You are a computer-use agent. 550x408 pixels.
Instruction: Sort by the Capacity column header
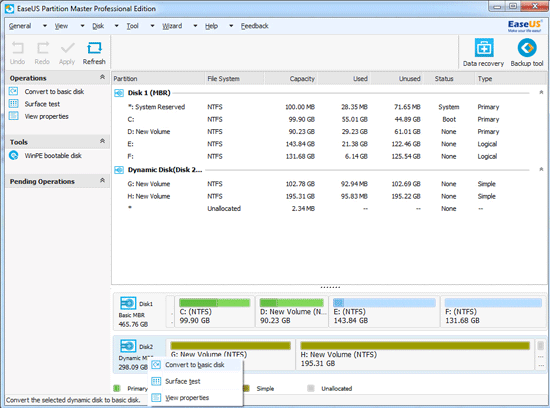click(290, 79)
